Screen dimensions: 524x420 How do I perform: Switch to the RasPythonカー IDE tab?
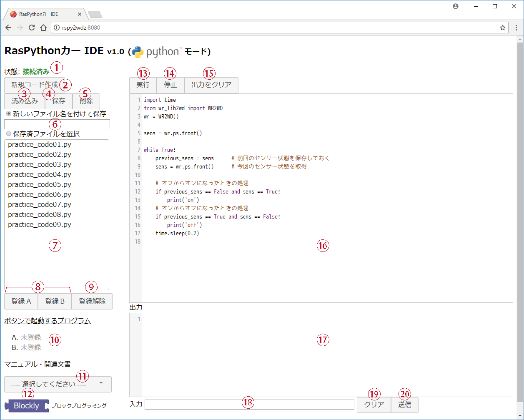[46, 14]
